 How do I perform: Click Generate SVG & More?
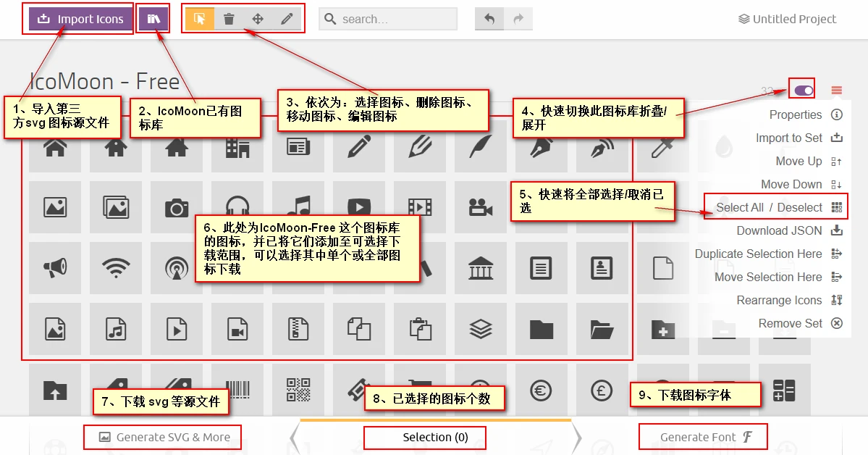coord(164,438)
